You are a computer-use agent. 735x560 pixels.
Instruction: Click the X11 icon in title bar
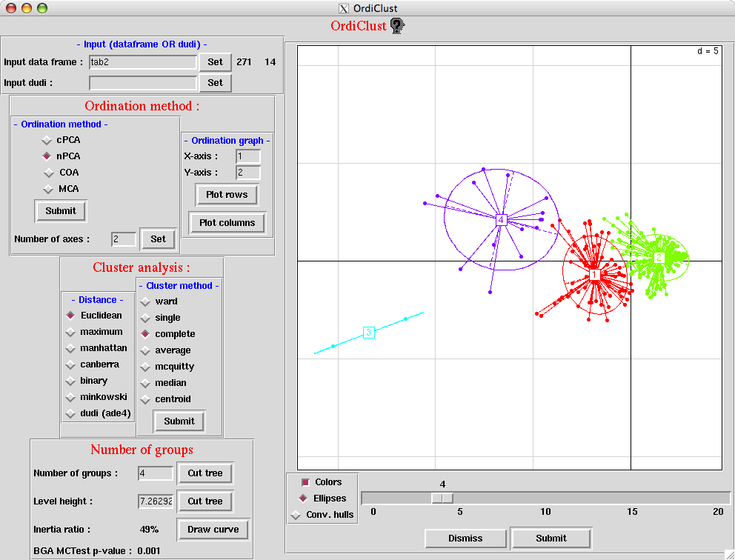(x=343, y=9)
